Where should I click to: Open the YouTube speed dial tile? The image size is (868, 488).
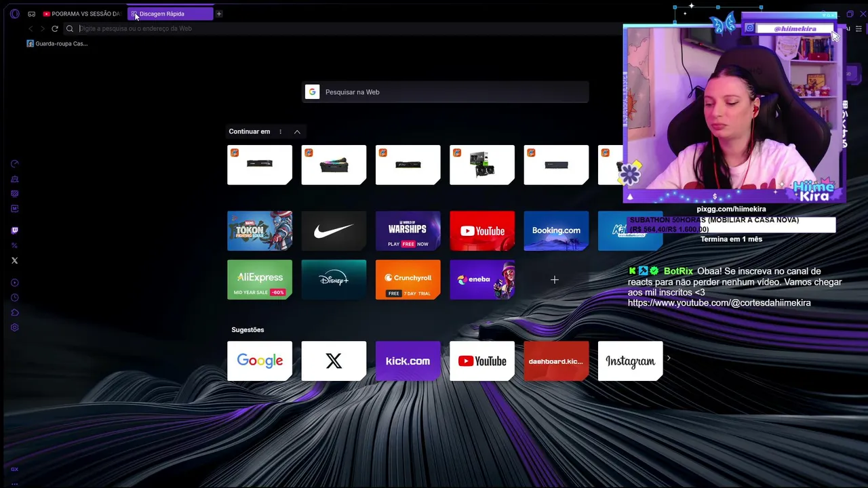482,230
